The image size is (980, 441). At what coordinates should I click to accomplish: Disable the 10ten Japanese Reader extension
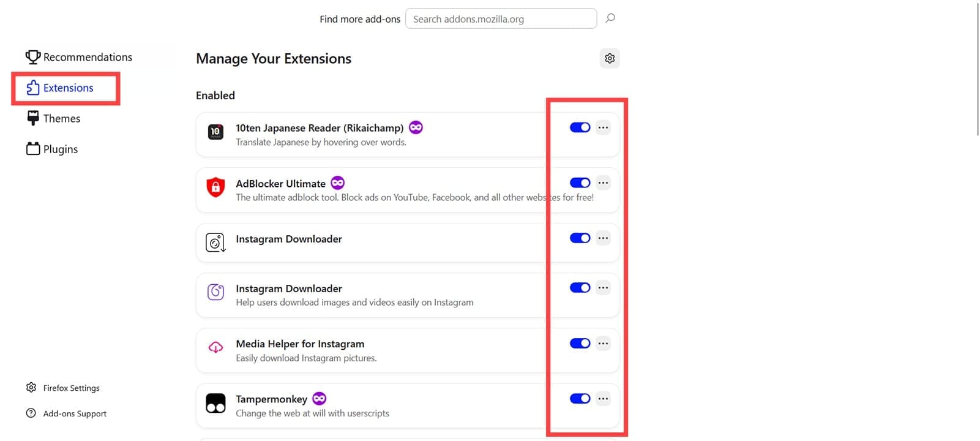(x=580, y=127)
